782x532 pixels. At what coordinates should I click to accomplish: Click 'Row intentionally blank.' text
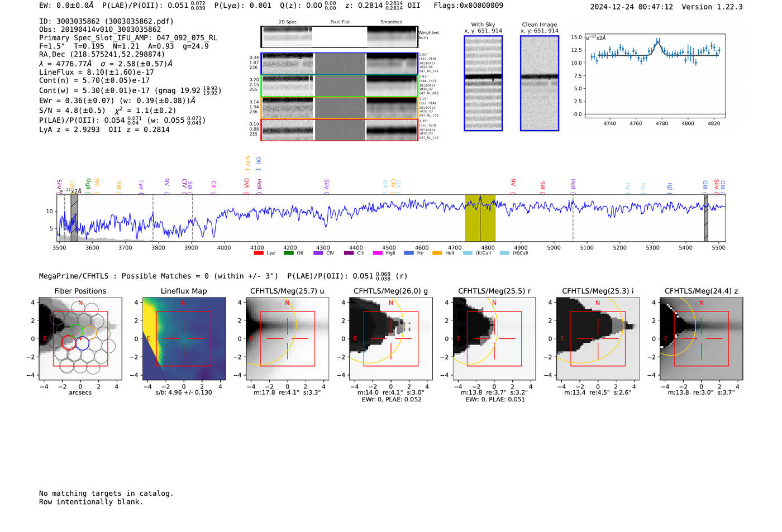pyautogui.click(x=91, y=502)
